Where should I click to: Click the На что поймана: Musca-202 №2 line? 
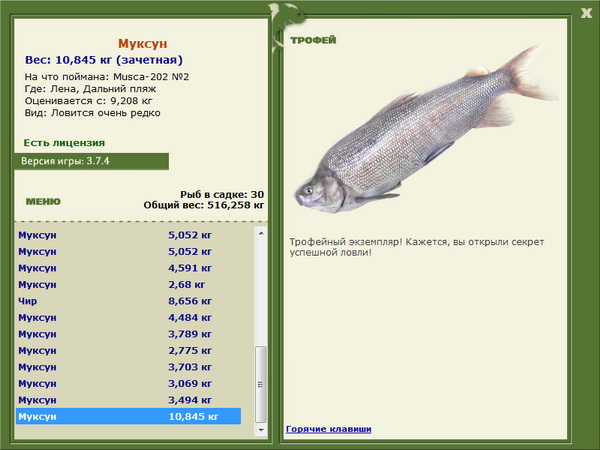coord(107,77)
